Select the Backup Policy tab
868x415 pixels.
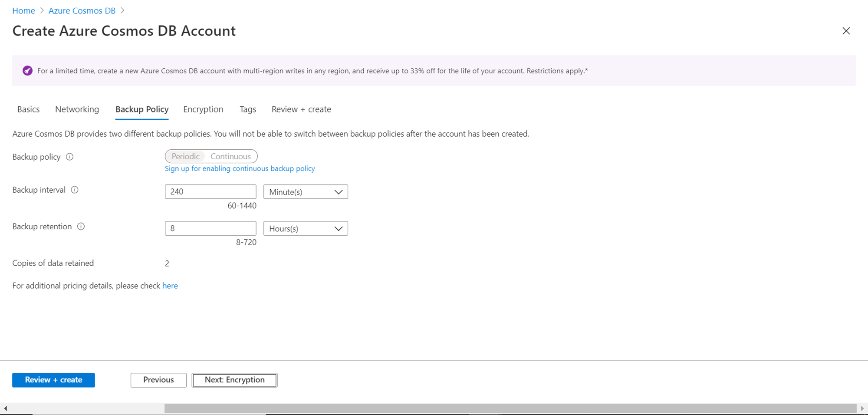coord(142,109)
